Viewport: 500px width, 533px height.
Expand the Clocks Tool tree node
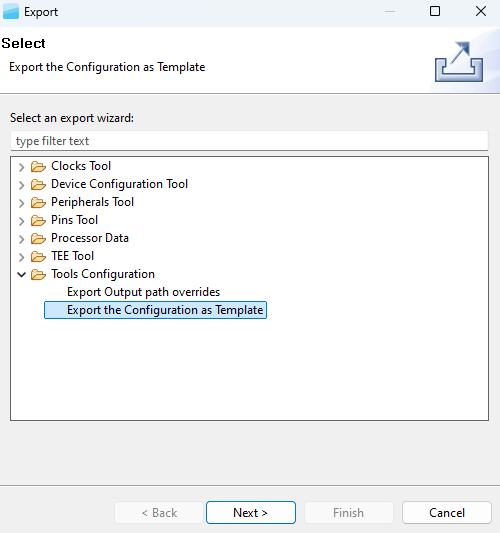pyautogui.click(x=21, y=167)
